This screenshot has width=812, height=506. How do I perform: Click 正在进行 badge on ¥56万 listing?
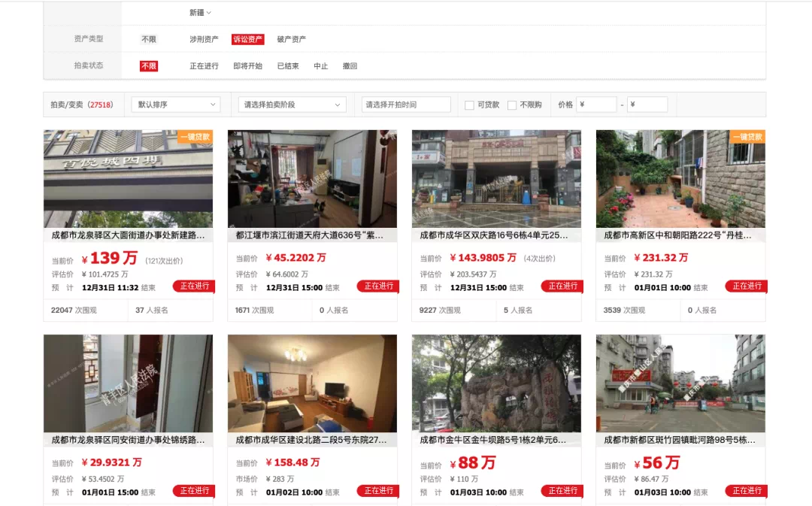click(x=747, y=491)
